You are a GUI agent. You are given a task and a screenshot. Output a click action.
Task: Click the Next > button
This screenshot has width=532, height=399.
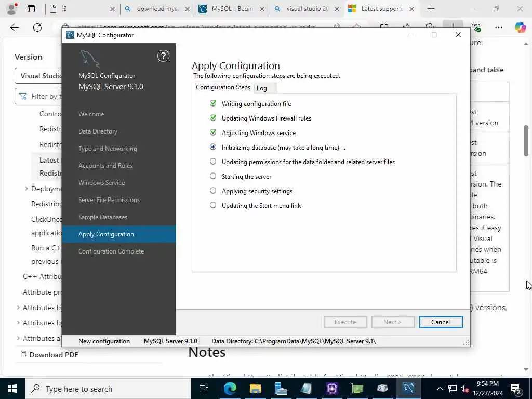point(393,322)
